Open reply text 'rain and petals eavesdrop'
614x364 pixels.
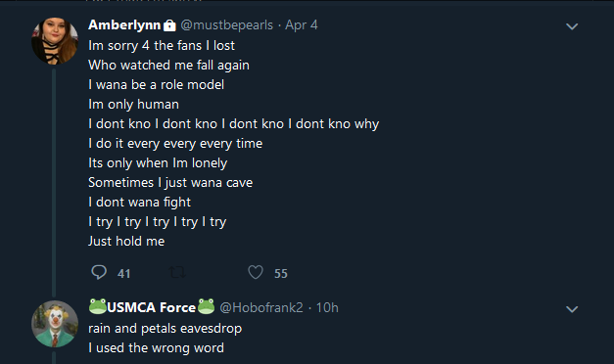click(x=165, y=329)
